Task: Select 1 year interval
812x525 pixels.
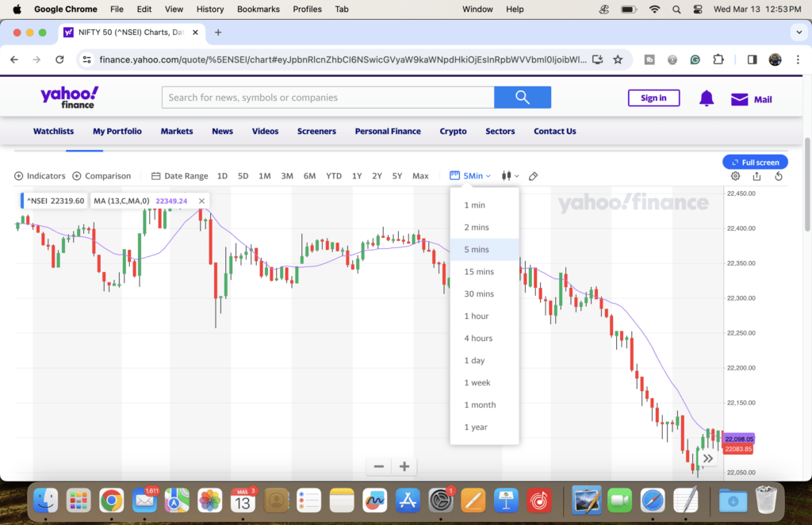Action: coord(485,427)
